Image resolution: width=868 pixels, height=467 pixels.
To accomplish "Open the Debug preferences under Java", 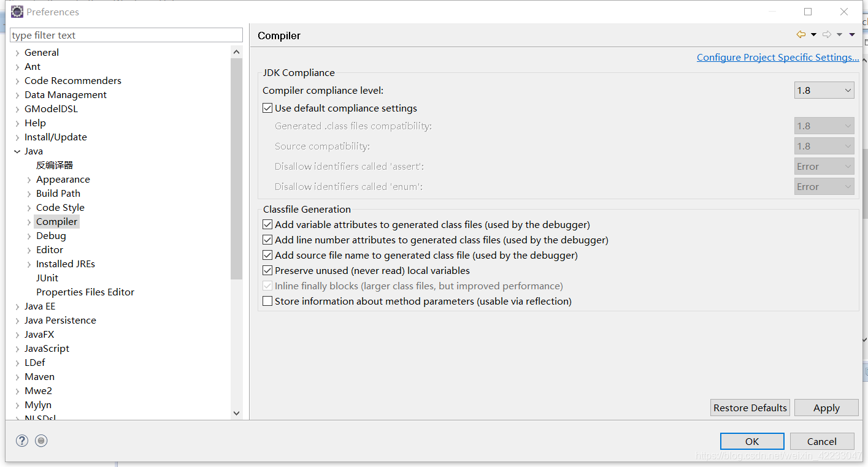I will pos(51,235).
